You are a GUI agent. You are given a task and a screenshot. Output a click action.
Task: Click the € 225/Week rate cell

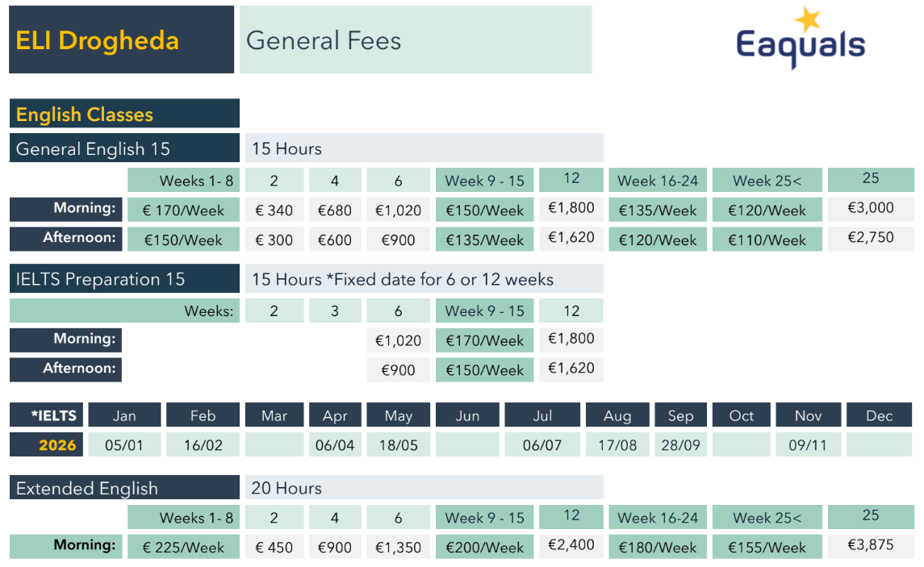click(x=183, y=547)
